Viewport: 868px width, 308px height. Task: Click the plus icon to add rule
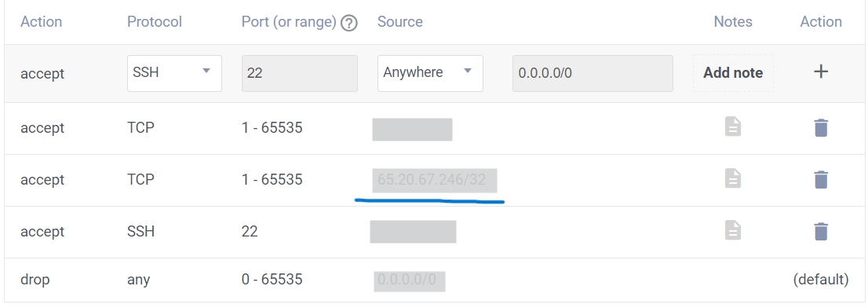tap(821, 71)
